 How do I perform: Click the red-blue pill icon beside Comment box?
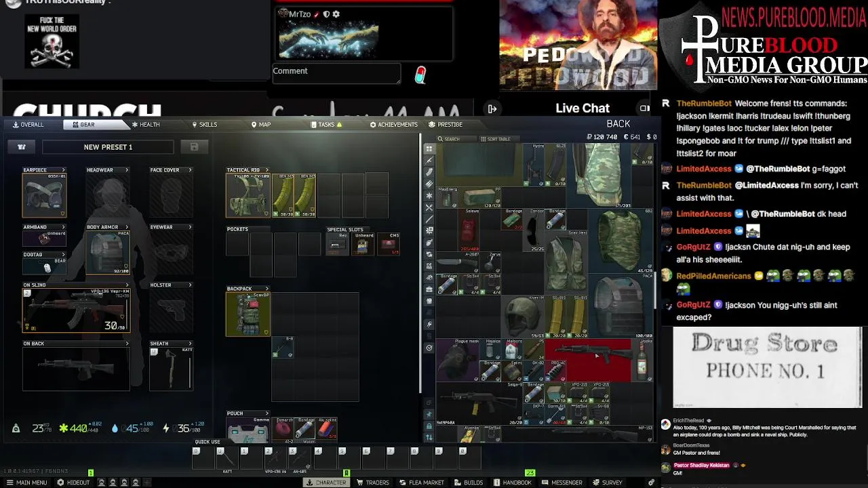[420, 75]
